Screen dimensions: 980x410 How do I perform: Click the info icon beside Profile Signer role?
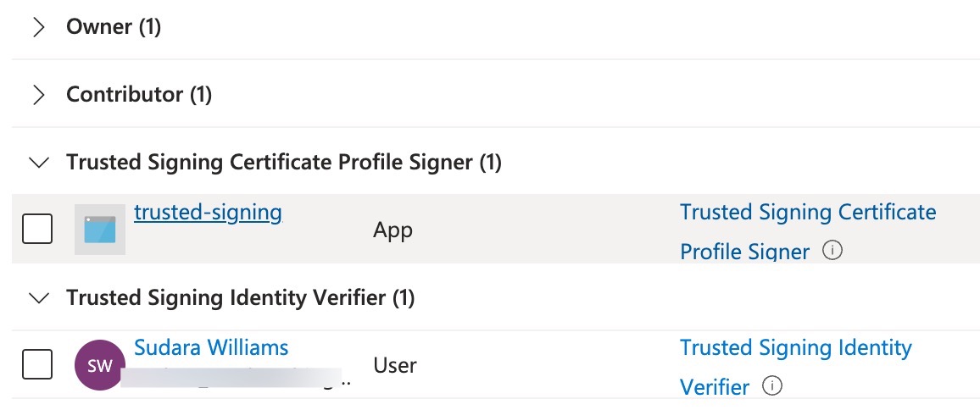pos(832,251)
